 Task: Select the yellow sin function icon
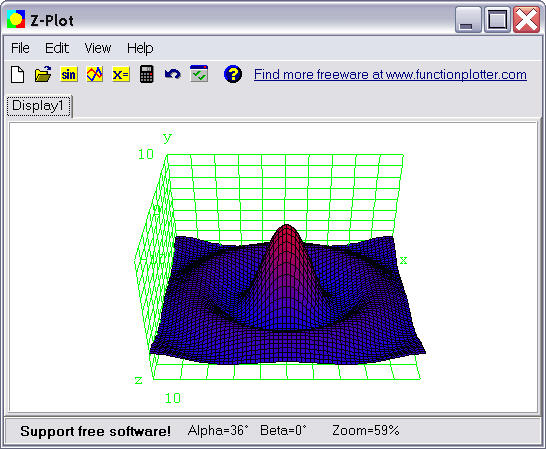69,75
